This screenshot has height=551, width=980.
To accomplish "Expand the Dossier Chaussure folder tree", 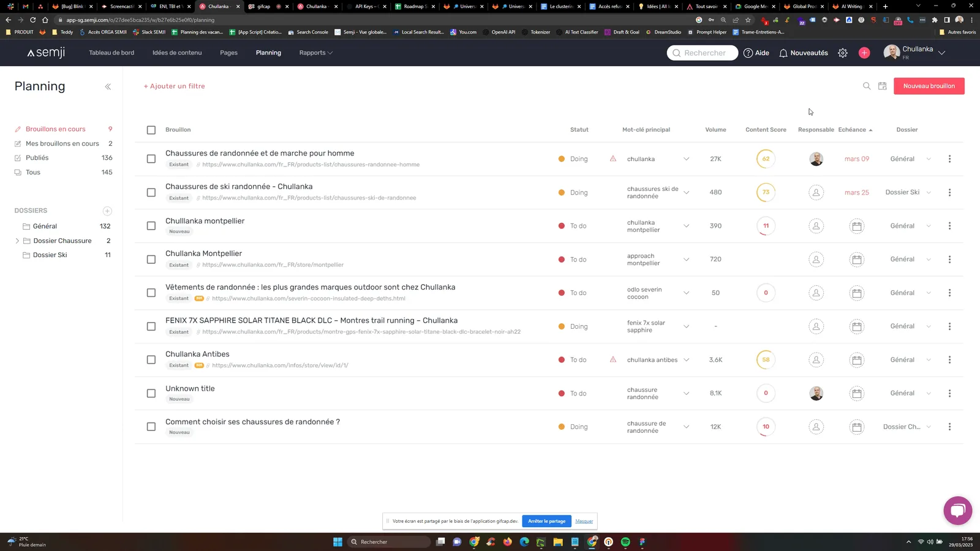I will point(17,241).
